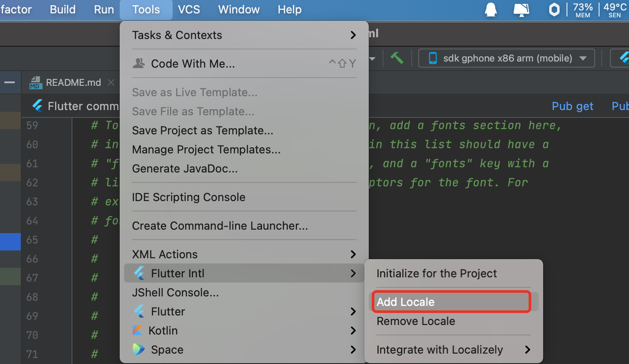629x364 pixels.
Task: Click the green hammer build icon
Action: click(397, 58)
